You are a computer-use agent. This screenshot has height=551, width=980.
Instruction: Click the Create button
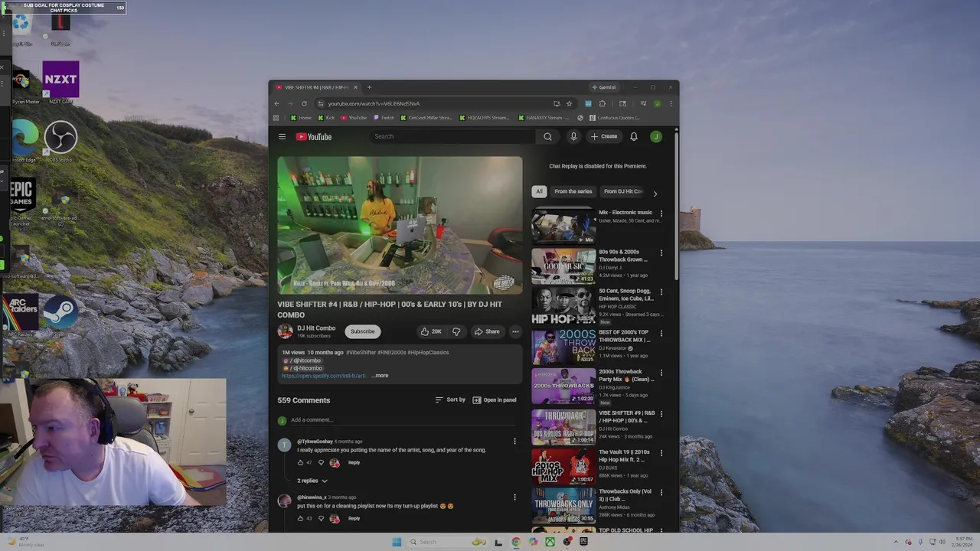(x=603, y=137)
